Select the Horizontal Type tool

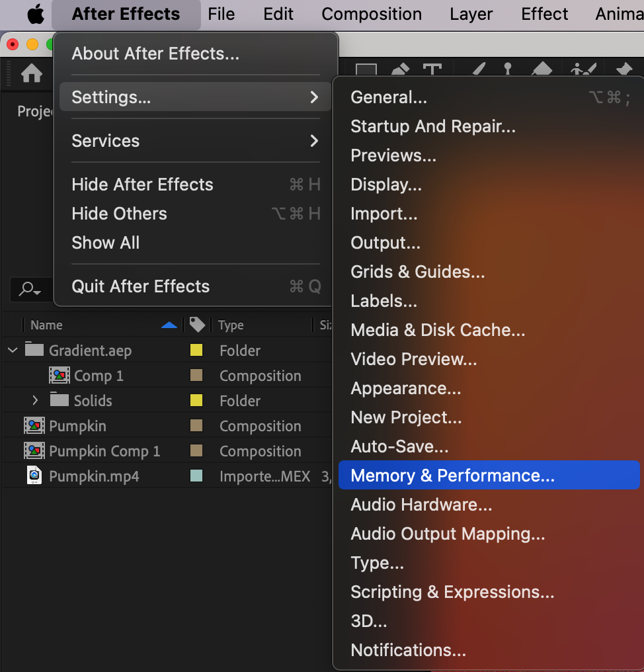432,71
